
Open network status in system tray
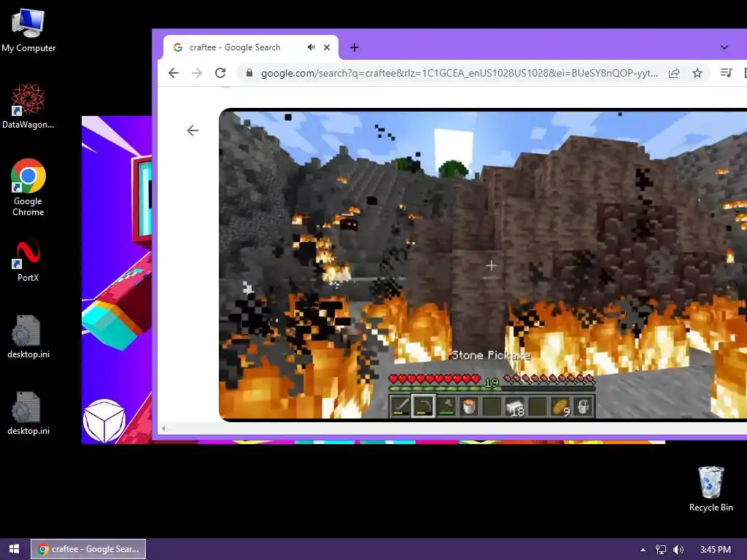tap(661, 549)
